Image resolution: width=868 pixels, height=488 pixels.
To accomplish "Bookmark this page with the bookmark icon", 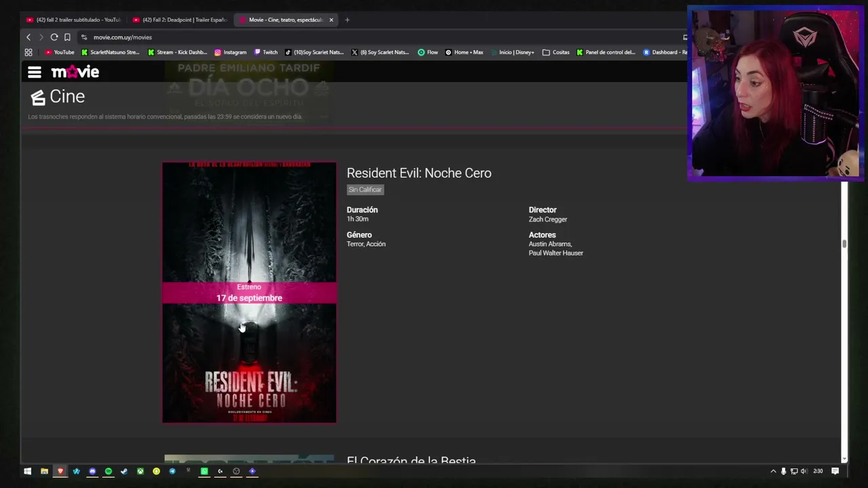I will pyautogui.click(x=67, y=37).
